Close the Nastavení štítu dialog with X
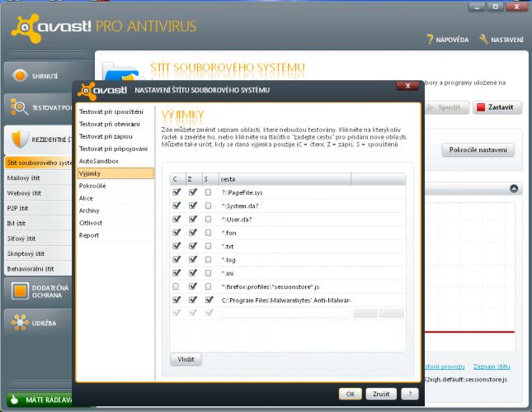This screenshot has height=412, width=532. [x=407, y=86]
